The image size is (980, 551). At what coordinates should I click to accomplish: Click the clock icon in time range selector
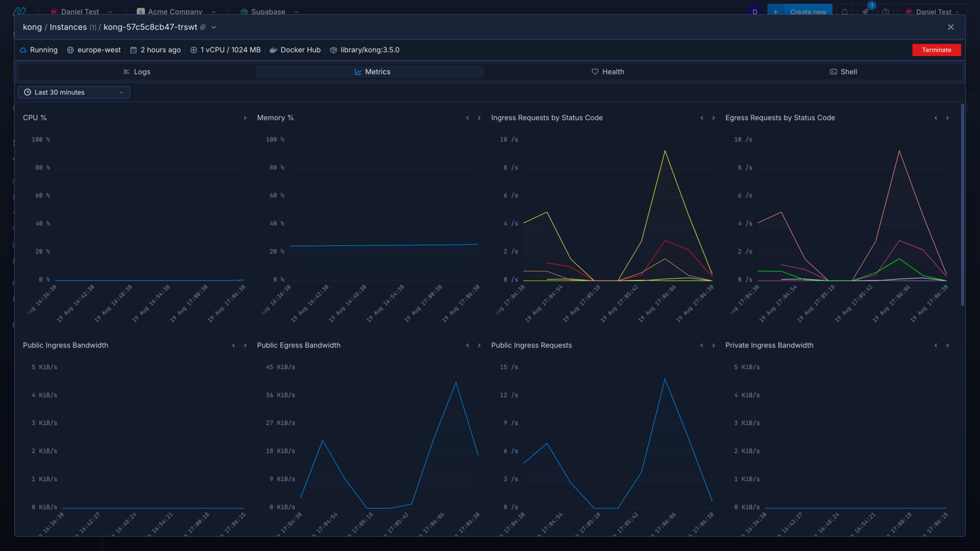click(x=28, y=92)
